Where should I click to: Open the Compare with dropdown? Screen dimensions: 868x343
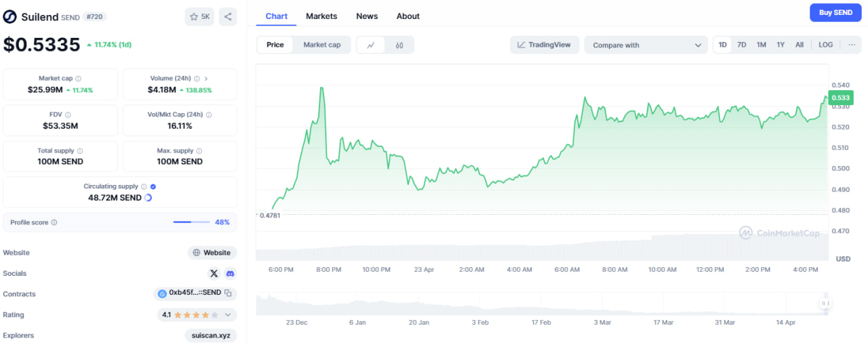[646, 45]
